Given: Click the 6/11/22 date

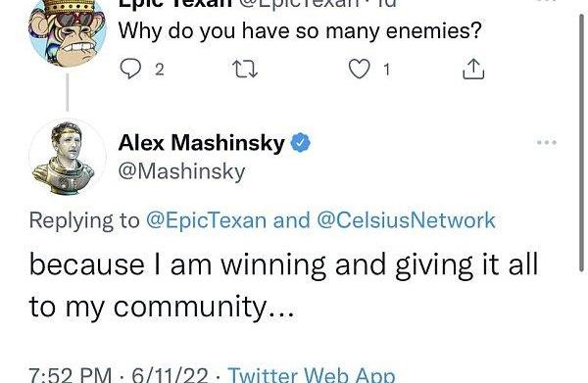Looking at the screenshot, I should (x=170, y=374).
